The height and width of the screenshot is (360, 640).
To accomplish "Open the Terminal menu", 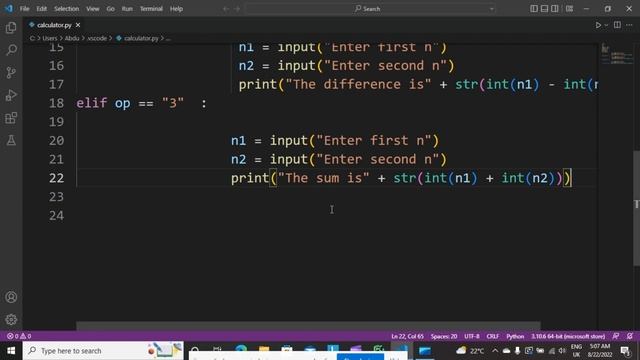I will point(151,9).
